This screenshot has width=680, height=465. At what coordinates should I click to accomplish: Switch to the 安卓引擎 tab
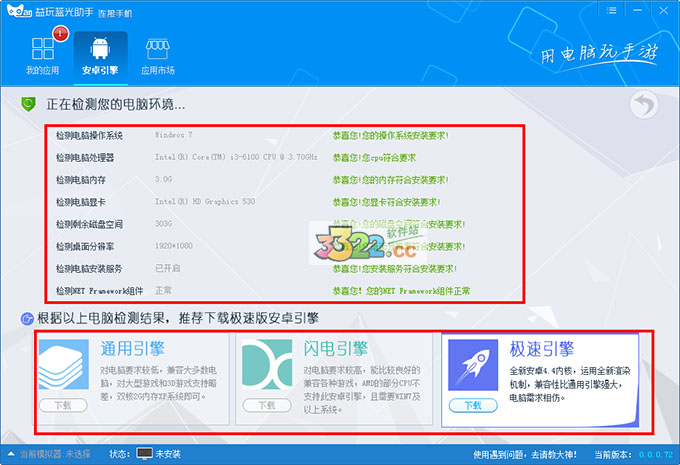100,58
